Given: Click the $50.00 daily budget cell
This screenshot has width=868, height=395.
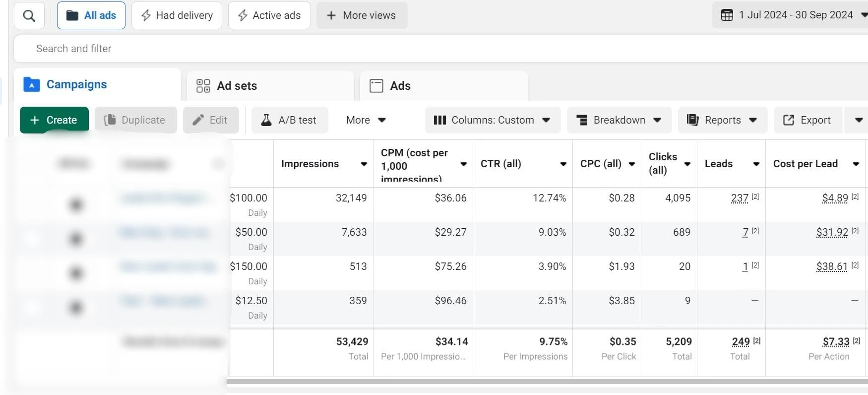Looking at the screenshot, I should (250, 239).
